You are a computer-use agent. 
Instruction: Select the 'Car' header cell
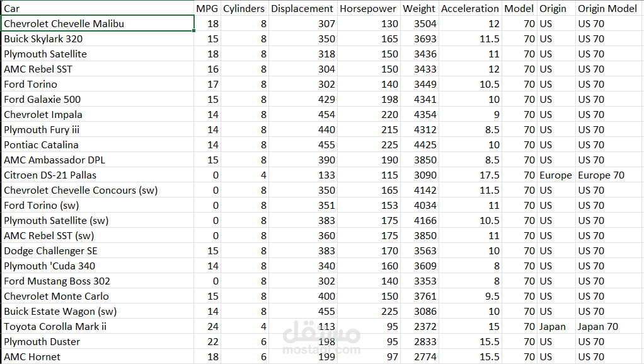(98, 8)
